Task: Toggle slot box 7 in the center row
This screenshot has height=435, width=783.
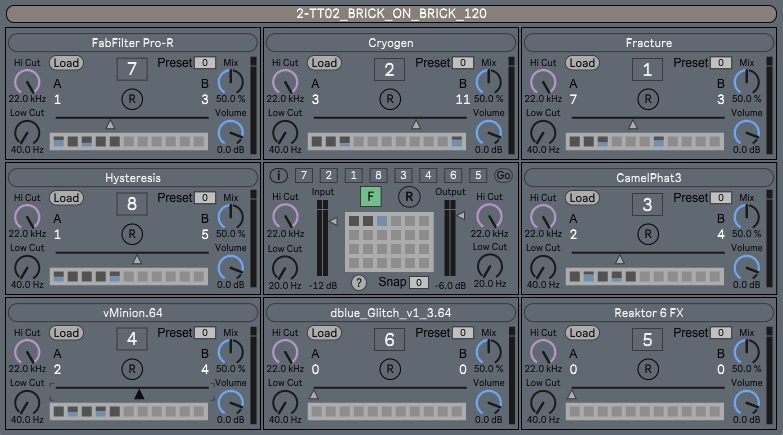Action: click(304, 175)
